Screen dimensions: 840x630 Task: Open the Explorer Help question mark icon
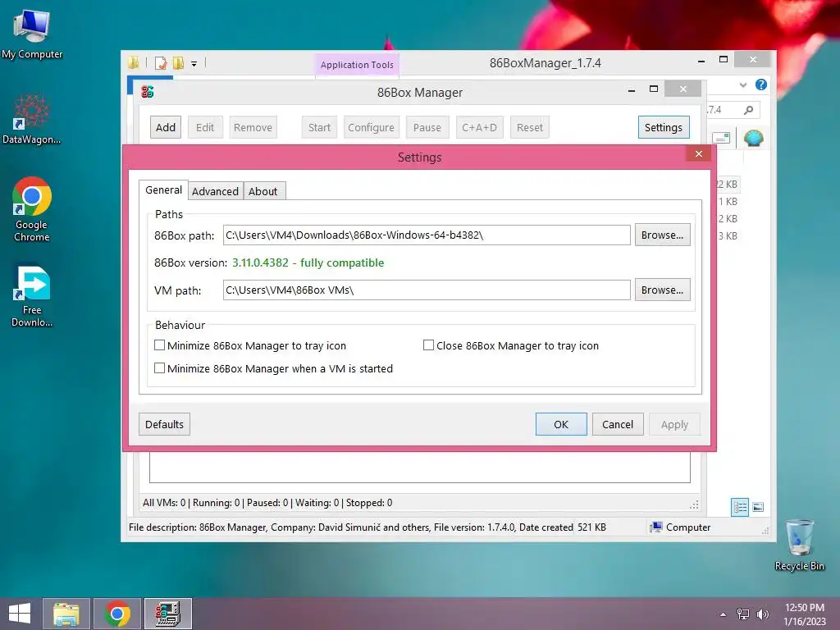tap(760, 84)
